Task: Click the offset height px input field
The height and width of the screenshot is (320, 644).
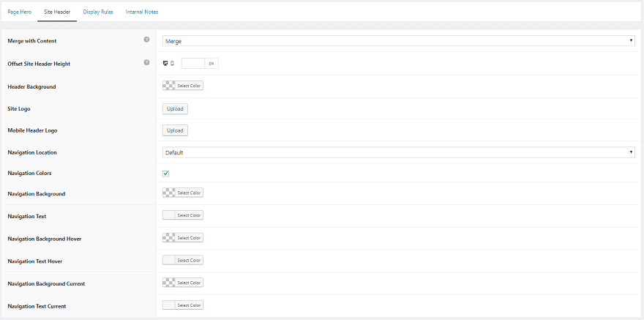Action: pyautogui.click(x=193, y=64)
